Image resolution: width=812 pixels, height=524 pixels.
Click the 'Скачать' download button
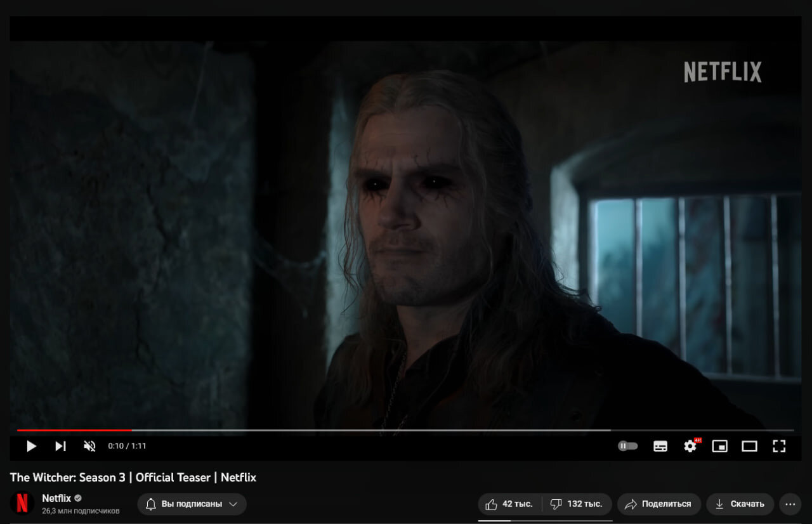740,504
